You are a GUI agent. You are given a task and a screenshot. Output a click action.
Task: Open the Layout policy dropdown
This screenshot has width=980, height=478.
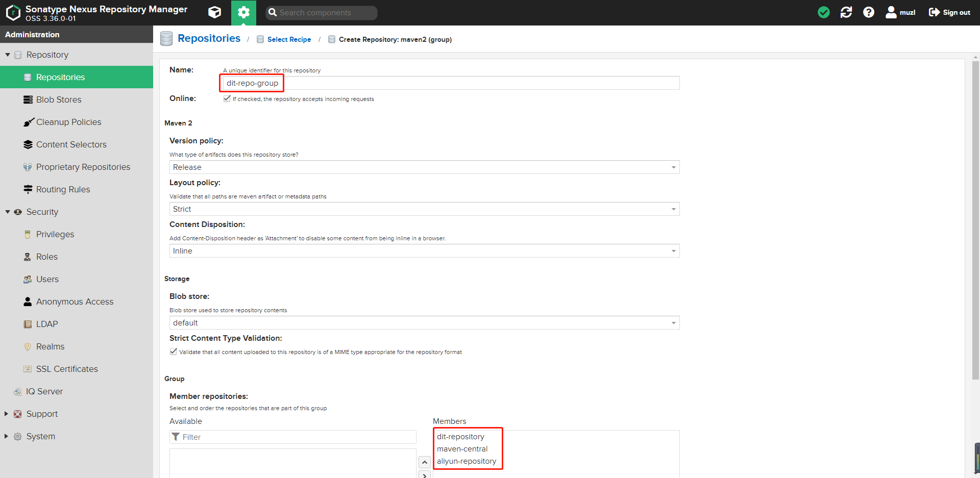pos(424,209)
